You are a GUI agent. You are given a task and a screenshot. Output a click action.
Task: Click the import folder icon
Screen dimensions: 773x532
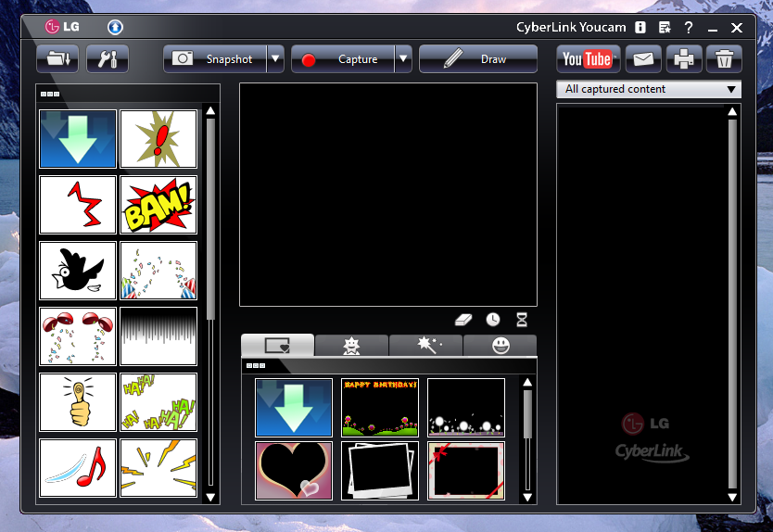click(x=57, y=59)
